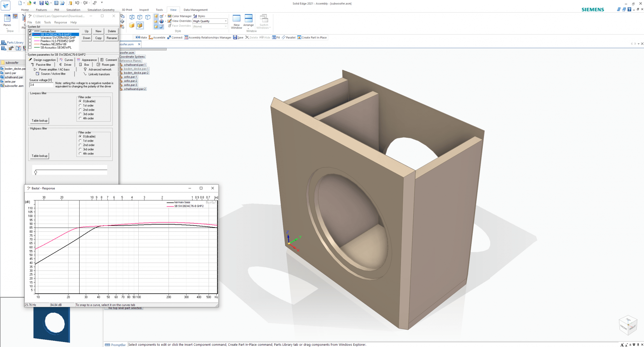Select lowpass filter 1st order
The image size is (644, 347).
[x=80, y=105]
